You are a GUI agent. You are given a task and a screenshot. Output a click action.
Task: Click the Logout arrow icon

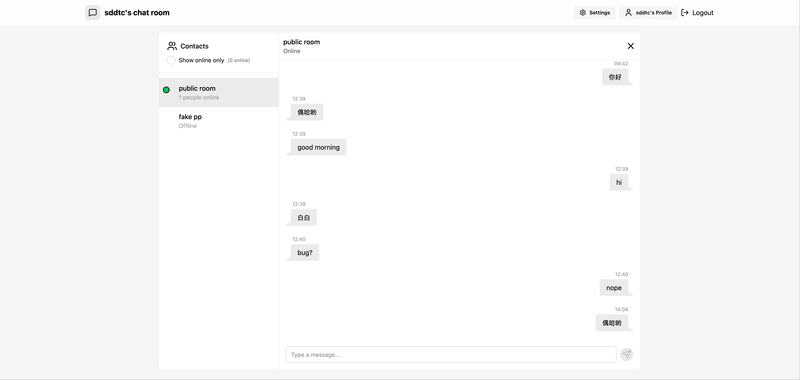pyautogui.click(x=685, y=13)
